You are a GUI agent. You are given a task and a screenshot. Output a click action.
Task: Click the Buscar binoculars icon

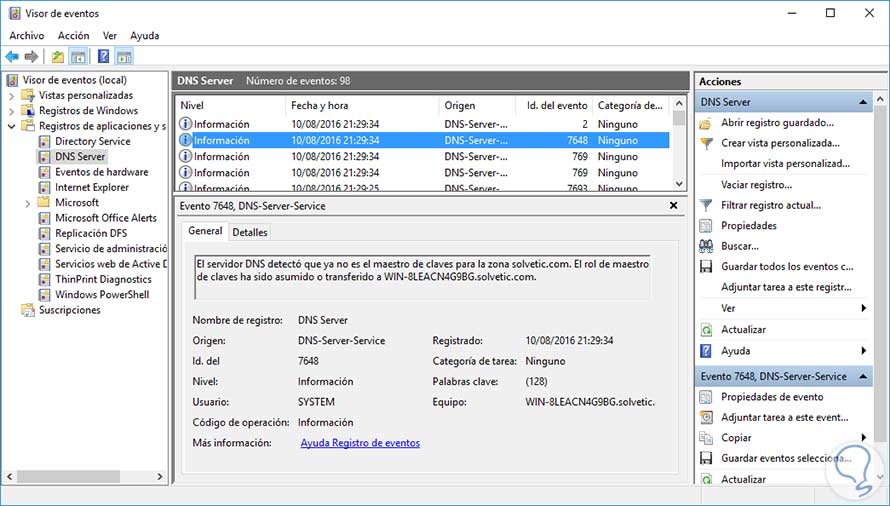click(706, 246)
